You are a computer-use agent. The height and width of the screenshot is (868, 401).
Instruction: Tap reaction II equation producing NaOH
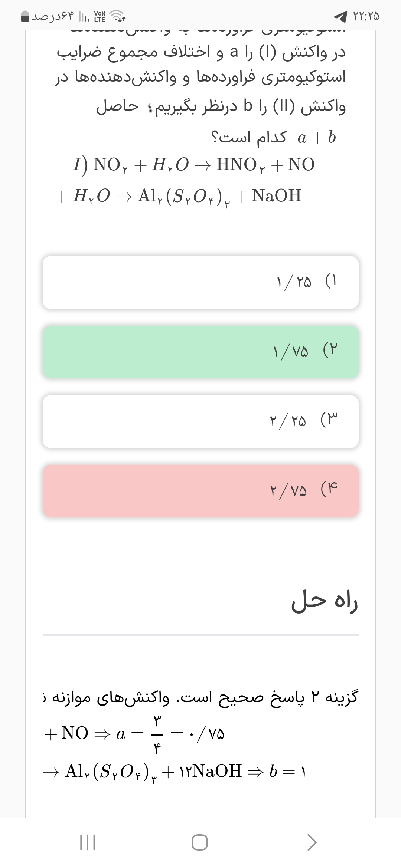[178, 196]
